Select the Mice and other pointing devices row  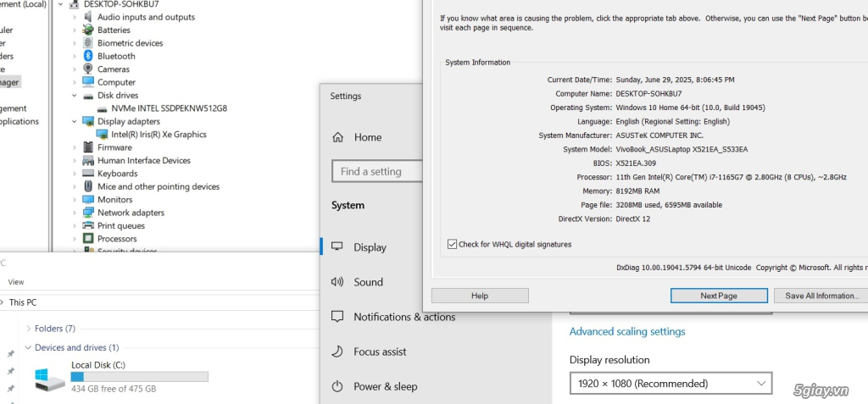coord(159,186)
